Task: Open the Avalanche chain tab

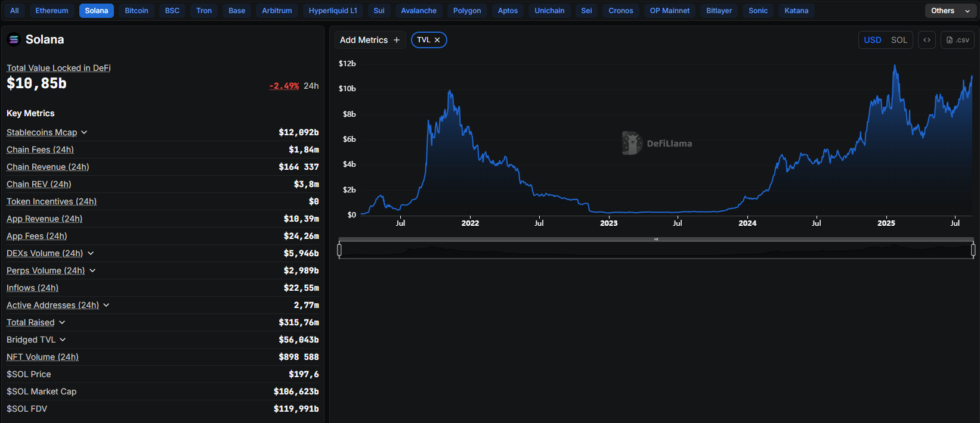Action: [x=419, y=11]
